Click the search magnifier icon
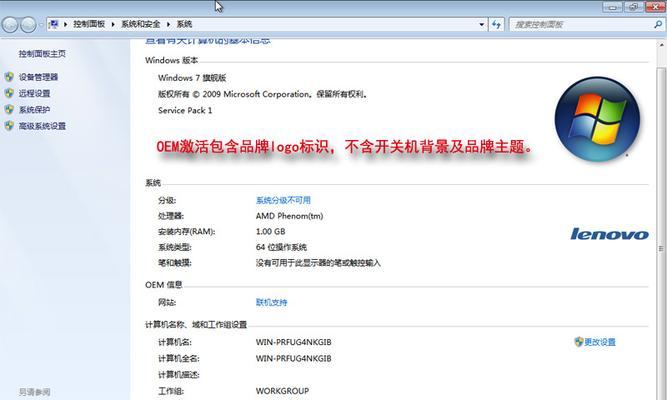Screen dimensions: 667x400 coord(658,25)
